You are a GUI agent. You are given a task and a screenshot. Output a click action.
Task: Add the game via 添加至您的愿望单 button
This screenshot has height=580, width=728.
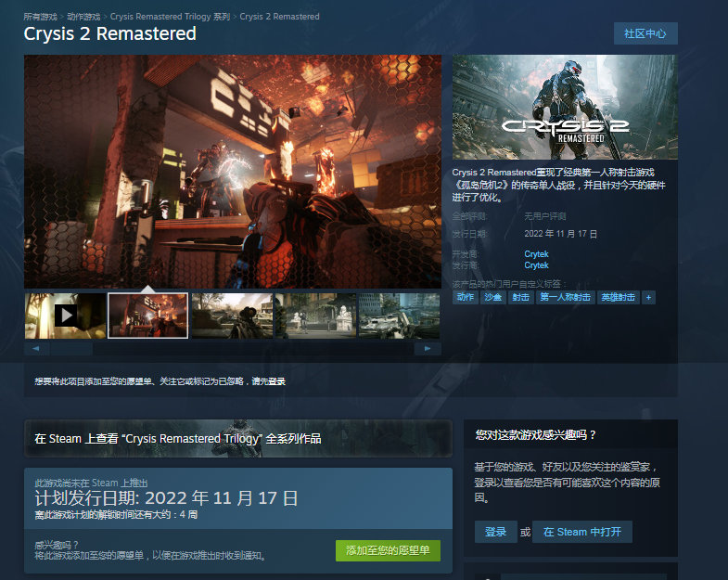point(388,550)
